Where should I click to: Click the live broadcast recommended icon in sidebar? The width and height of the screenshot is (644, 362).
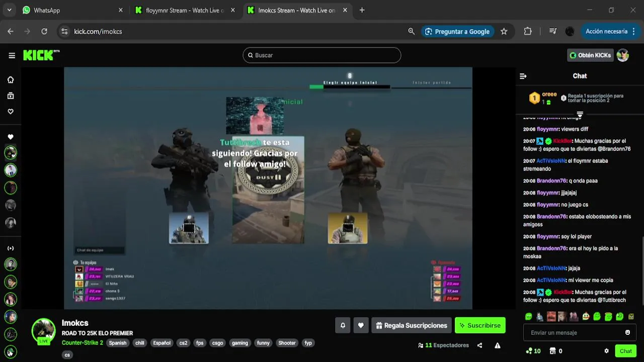pyautogui.click(x=11, y=248)
